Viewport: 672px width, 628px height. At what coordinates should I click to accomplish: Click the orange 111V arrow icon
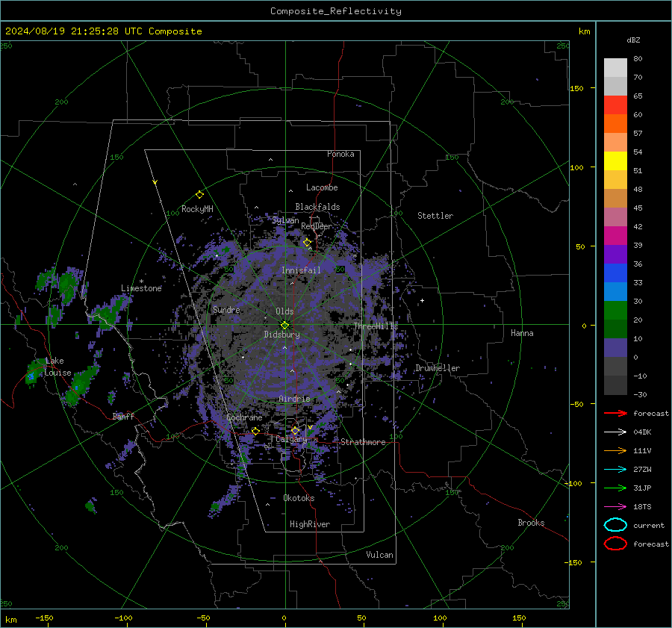tap(615, 450)
